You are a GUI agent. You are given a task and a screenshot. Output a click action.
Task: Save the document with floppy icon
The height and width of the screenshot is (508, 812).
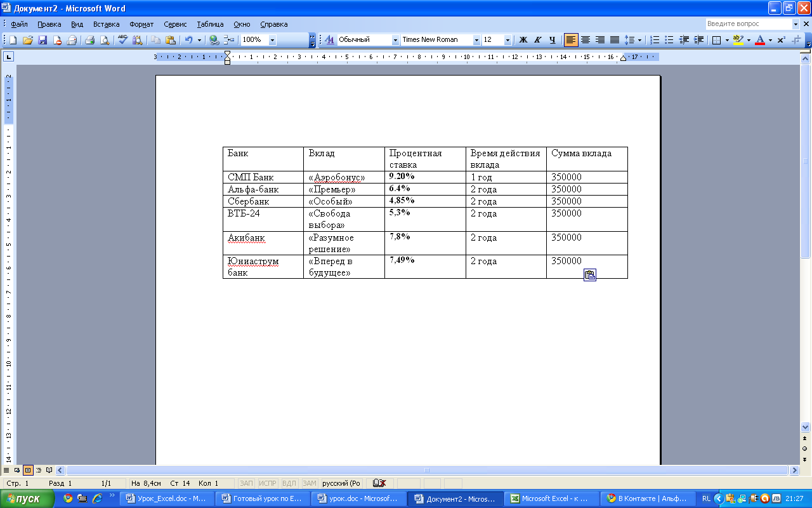point(43,39)
